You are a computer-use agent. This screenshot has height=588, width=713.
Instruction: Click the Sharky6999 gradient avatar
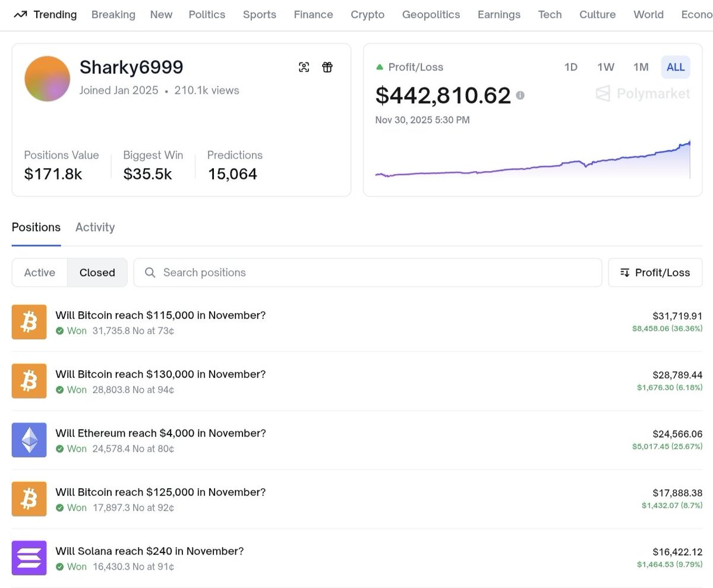click(48, 78)
